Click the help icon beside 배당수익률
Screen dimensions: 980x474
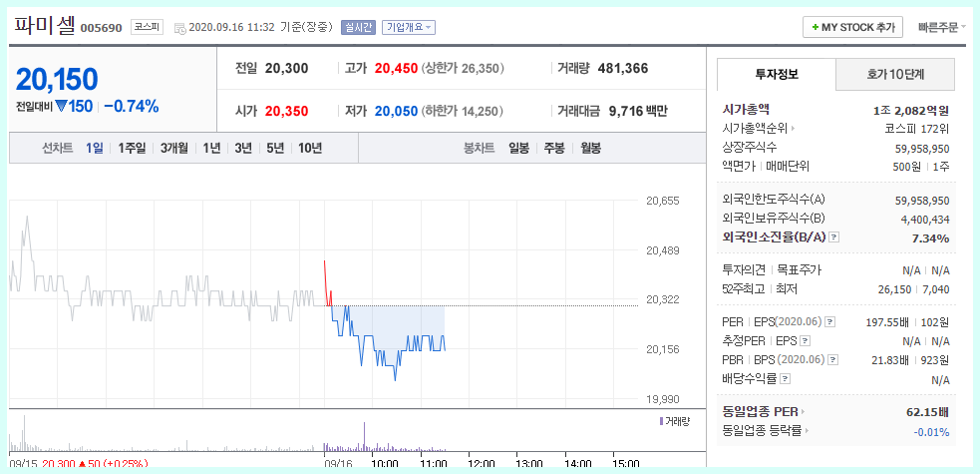pyautogui.click(x=785, y=379)
